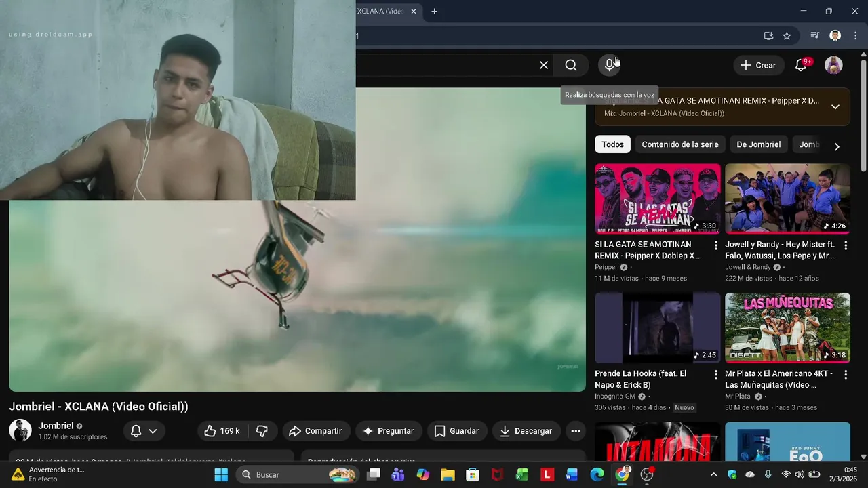868x488 pixels.
Task: Open Copilot from the taskbar
Action: pyautogui.click(x=423, y=474)
